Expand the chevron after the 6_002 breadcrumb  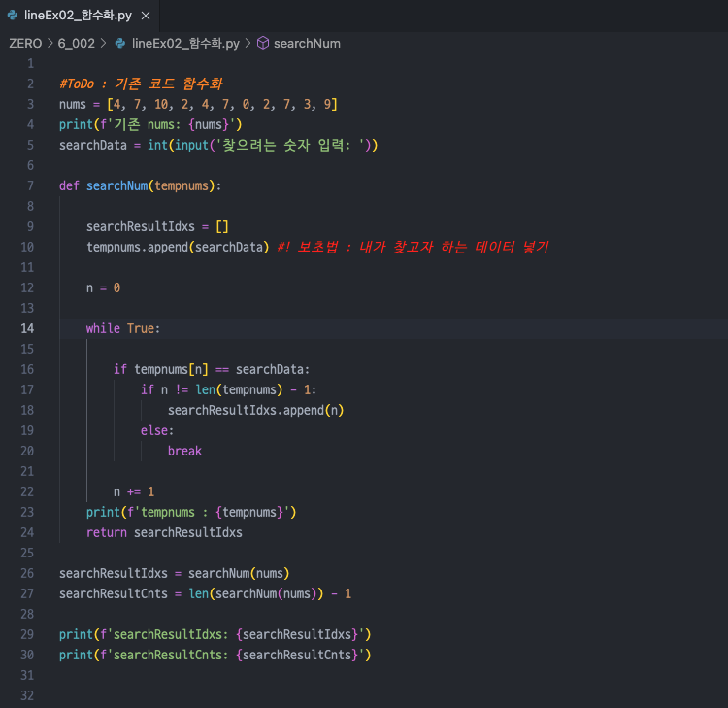coord(104,43)
